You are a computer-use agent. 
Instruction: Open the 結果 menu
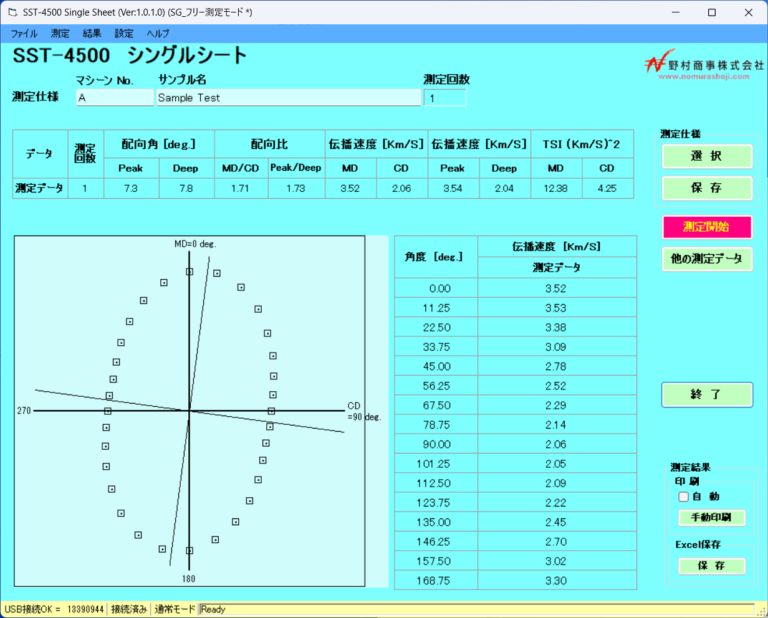pos(92,34)
